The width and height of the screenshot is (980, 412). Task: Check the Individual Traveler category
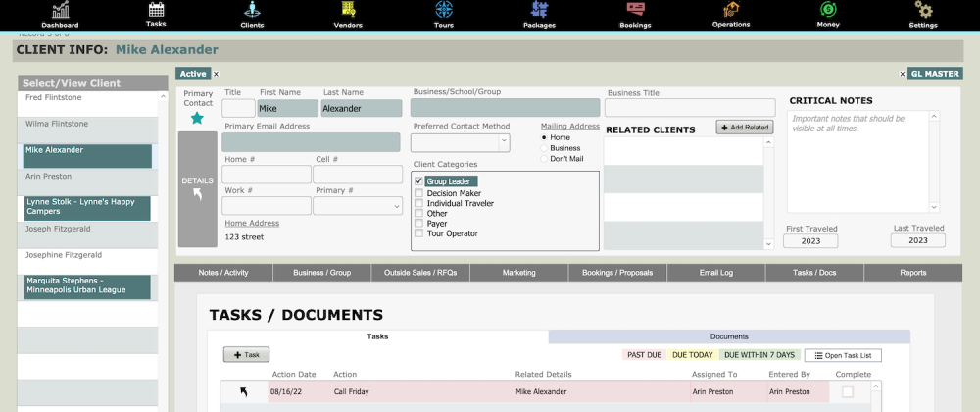click(418, 203)
